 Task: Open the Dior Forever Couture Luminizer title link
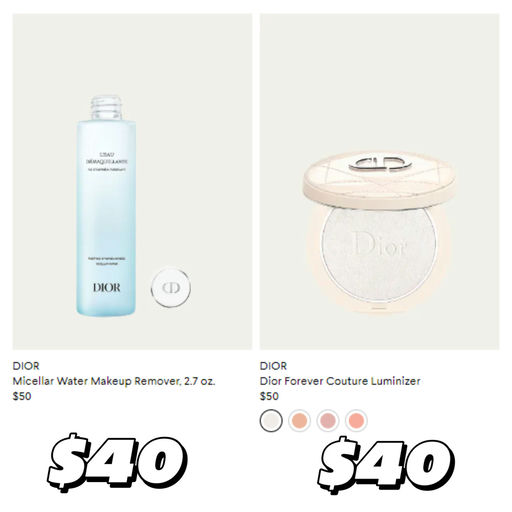340,381
